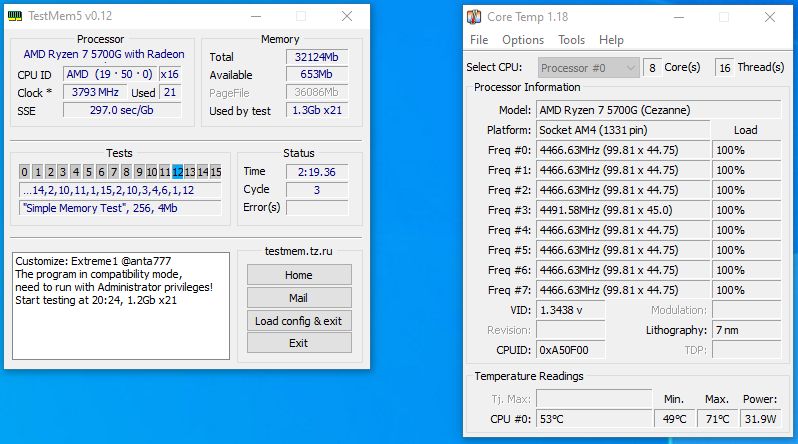Click the Core Temp title bar icon
The width and height of the screenshot is (798, 444).
(474, 17)
